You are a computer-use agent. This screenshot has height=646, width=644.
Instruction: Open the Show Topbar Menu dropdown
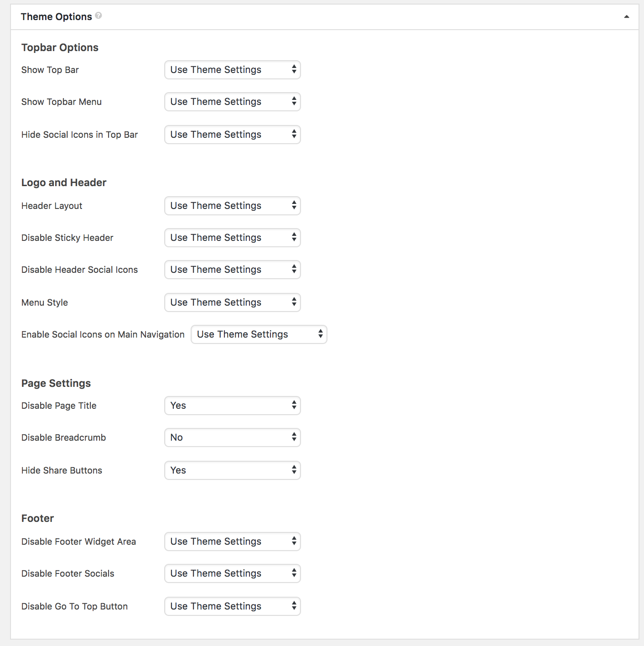233,102
